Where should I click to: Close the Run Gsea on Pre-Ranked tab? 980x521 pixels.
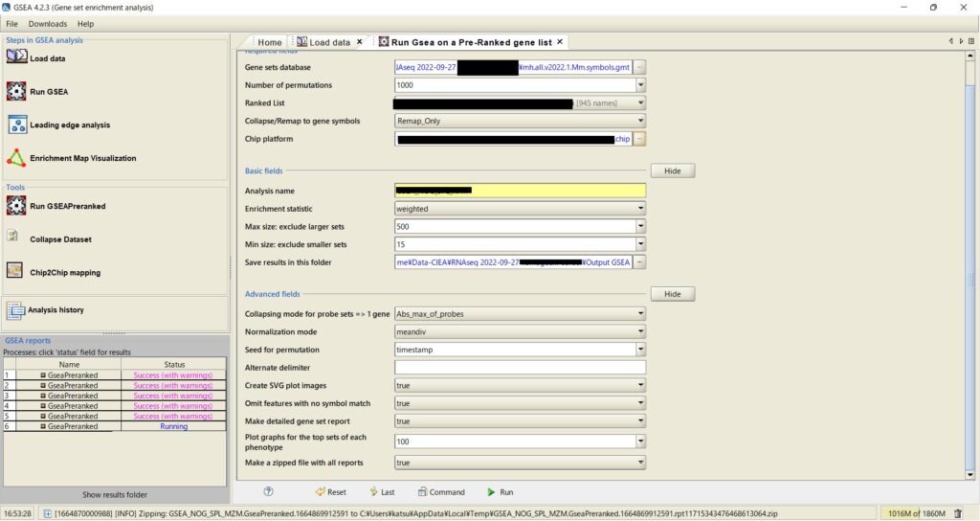[560, 42]
